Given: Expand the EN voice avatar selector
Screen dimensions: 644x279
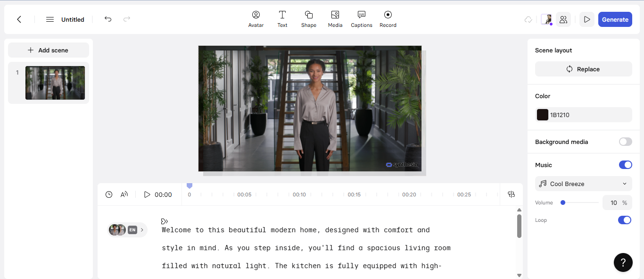Looking at the screenshot, I should pyautogui.click(x=127, y=230).
